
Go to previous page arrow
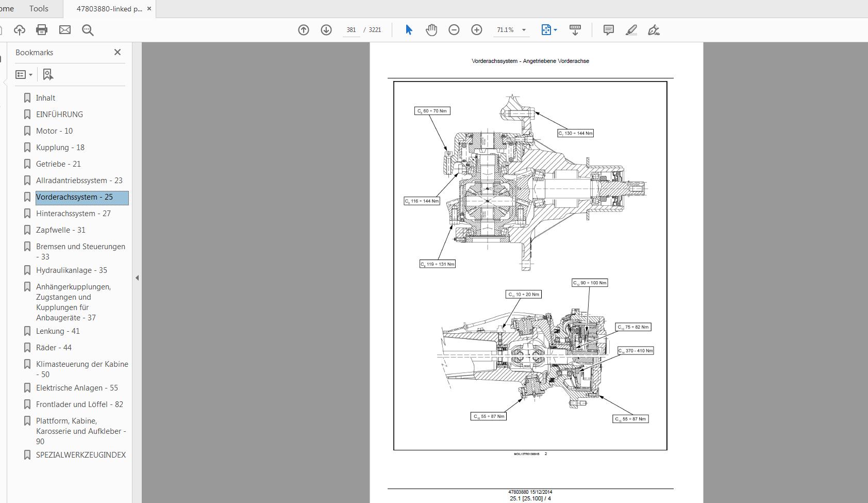304,30
